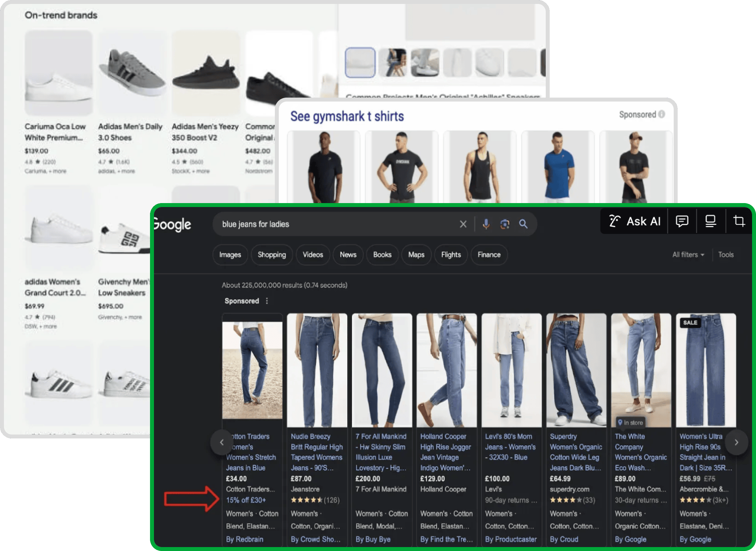Click the By Croud link
The width and height of the screenshot is (756, 551).
tap(564, 539)
